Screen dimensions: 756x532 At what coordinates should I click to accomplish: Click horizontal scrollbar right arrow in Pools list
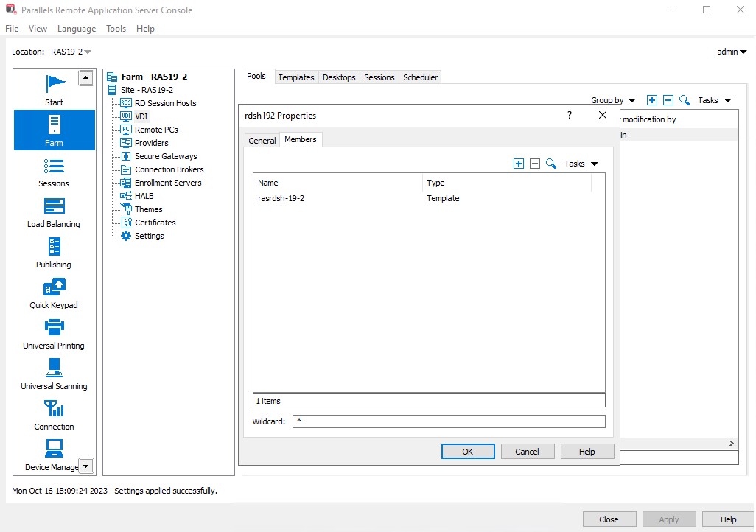click(732, 444)
